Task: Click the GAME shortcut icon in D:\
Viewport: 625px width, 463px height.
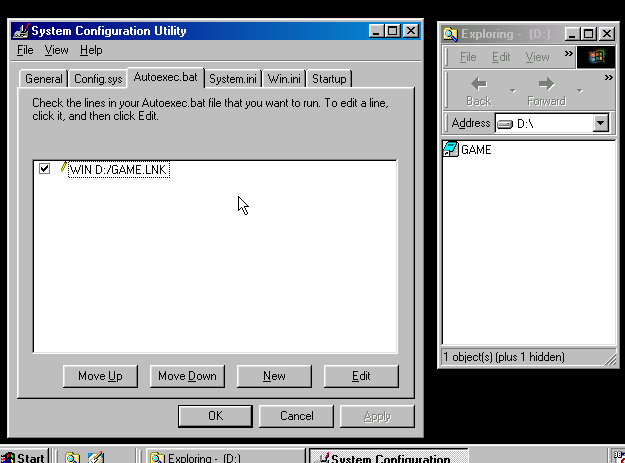Action: (x=451, y=150)
